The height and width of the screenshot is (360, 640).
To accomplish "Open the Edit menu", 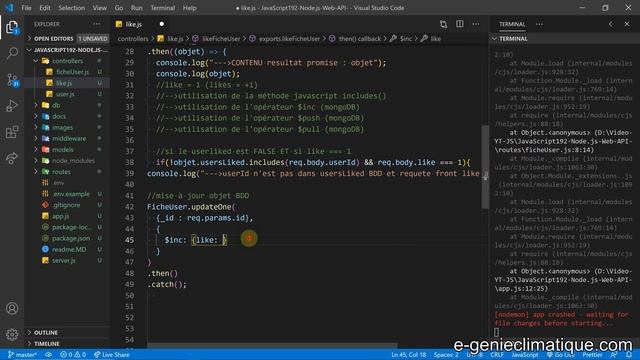I will [x=45, y=8].
